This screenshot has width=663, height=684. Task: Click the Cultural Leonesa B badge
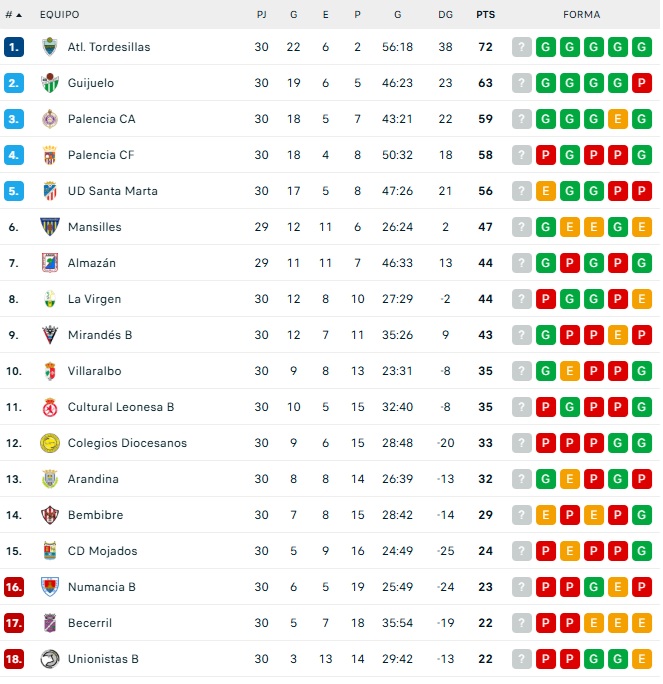click(x=49, y=407)
